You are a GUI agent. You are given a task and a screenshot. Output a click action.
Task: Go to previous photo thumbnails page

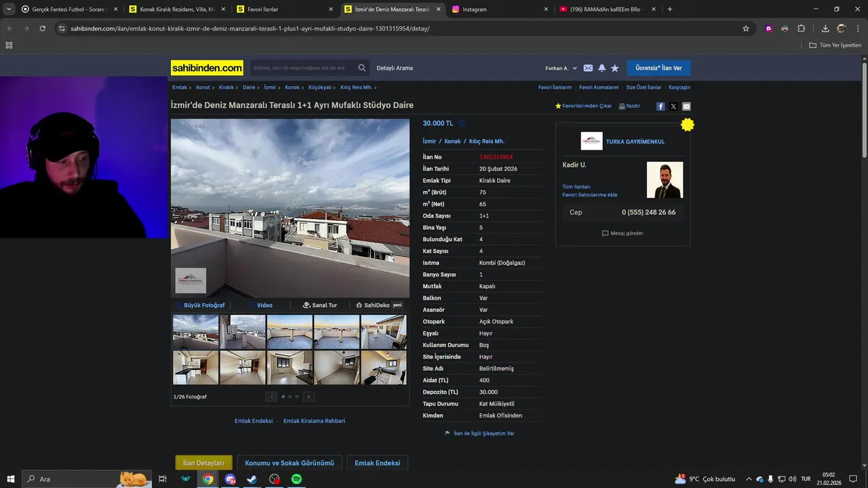271,396
